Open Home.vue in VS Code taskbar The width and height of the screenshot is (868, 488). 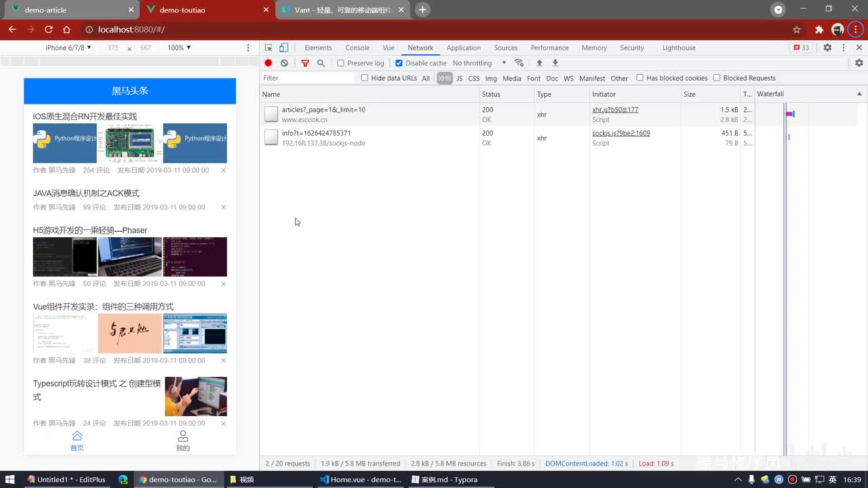360,479
